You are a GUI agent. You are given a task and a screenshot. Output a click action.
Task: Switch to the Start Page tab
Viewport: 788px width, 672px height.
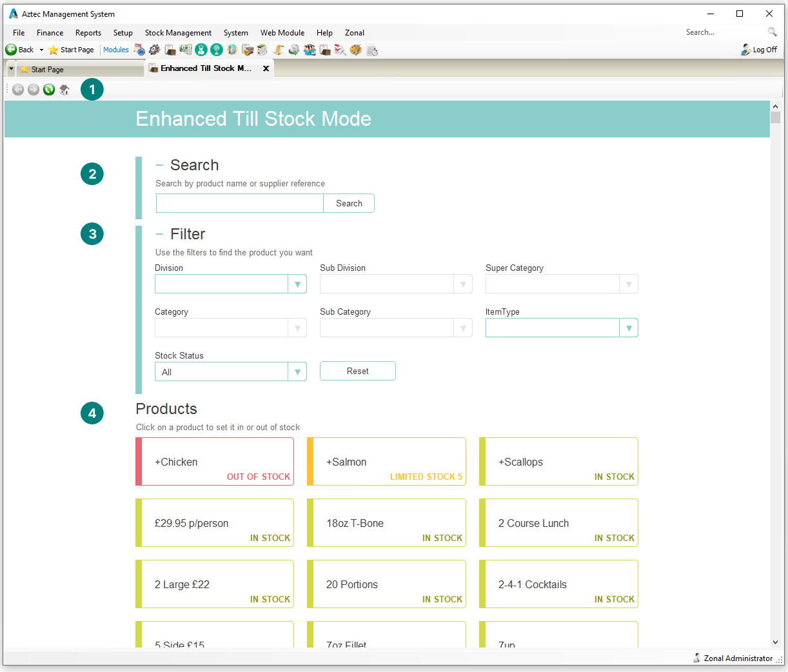pyautogui.click(x=47, y=70)
